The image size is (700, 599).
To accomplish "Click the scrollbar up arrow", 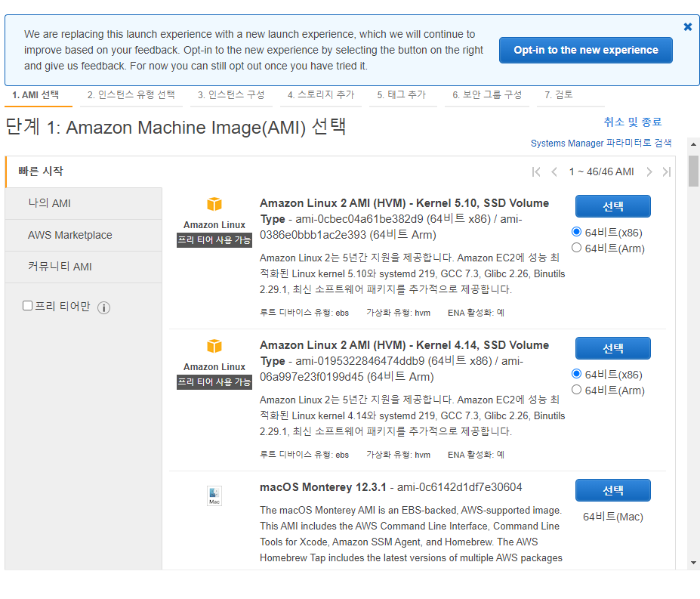I will click(693, 144).
